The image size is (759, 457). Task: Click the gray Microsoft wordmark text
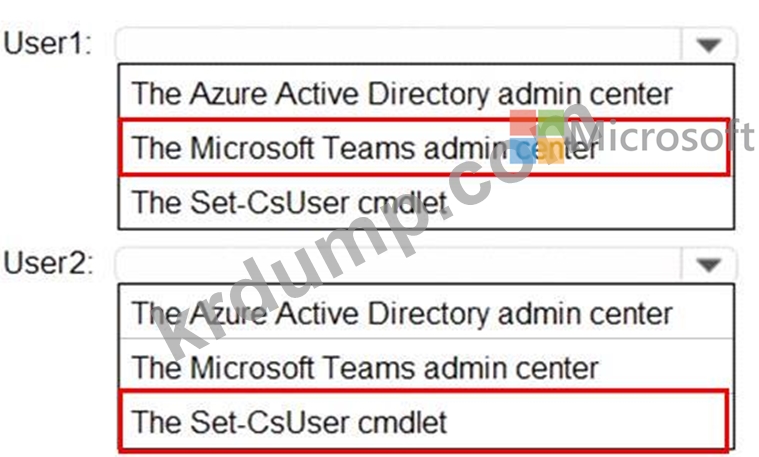663,134
